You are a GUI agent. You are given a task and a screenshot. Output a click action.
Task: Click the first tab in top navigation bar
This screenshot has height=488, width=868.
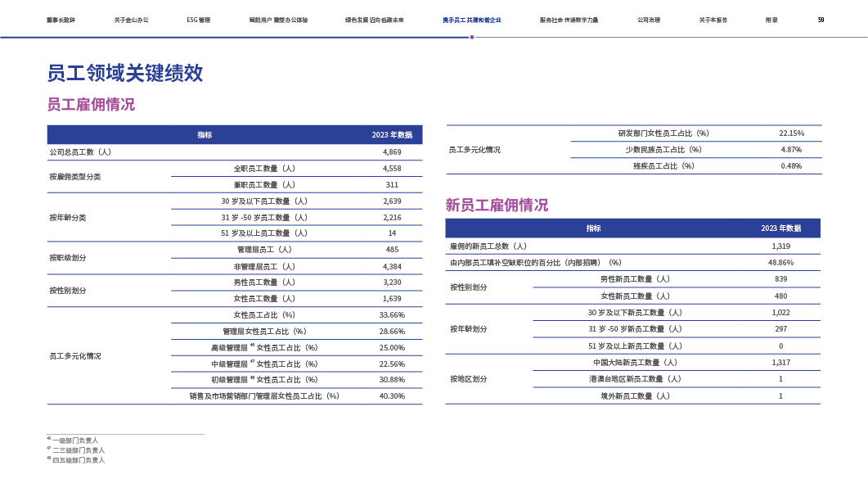61,20
